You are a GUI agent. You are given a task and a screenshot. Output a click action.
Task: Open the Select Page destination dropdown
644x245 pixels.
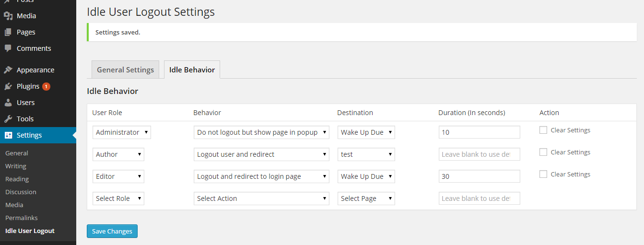[x=366, y=198]
